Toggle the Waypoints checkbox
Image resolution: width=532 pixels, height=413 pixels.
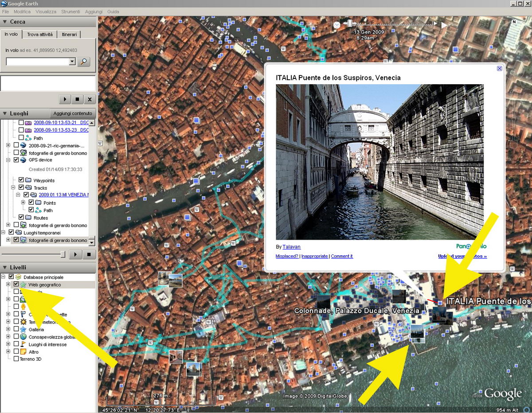point(21,180)
